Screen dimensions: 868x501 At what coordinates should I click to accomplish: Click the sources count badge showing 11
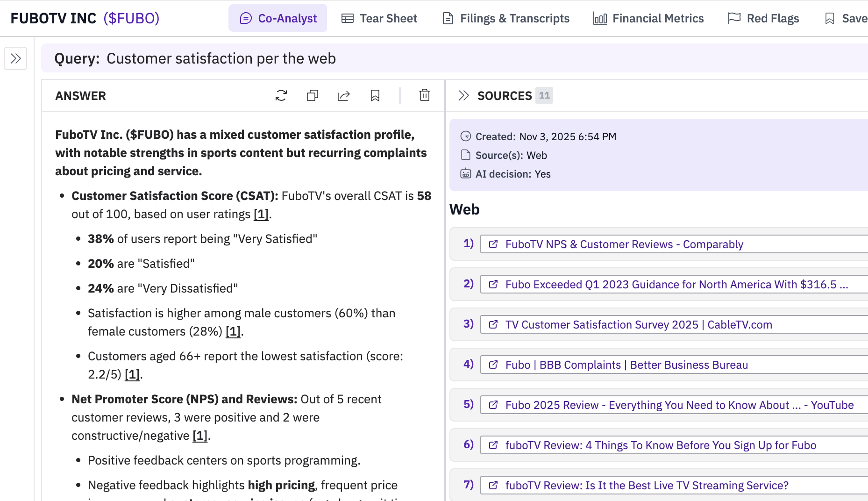click(544, 95)
